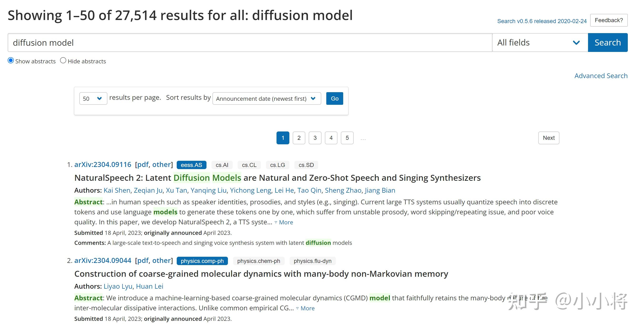The height and width of the screenshot is (327, 644).
Task: Select the Hide abstracts radio button
Action: 63,60
